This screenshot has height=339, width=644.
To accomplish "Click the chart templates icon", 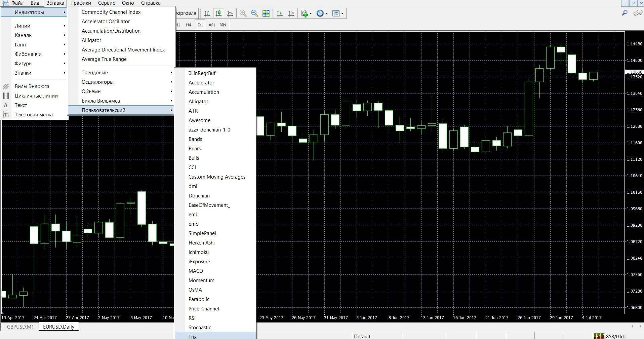I will [x=336, y=13].
